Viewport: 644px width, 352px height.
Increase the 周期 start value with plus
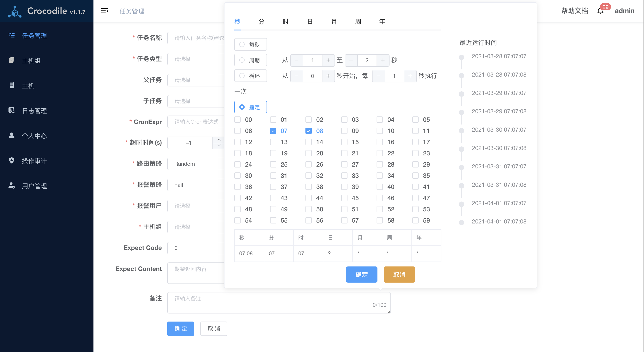coord(328,60)
